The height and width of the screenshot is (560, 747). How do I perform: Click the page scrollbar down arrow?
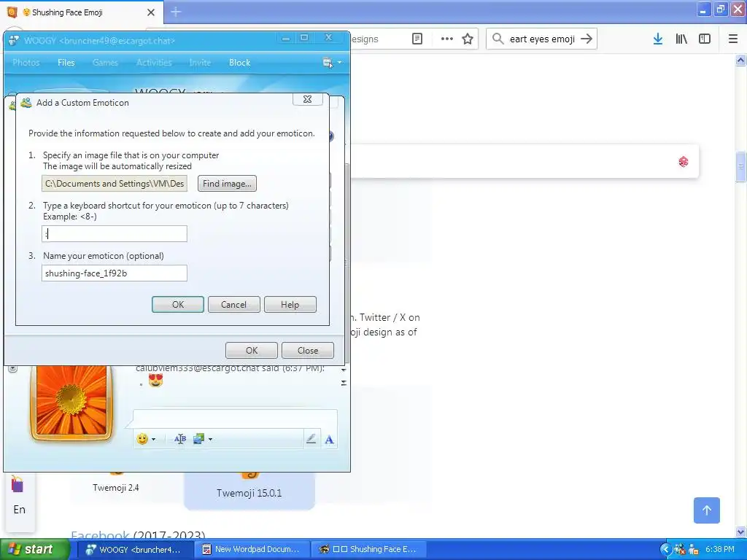click(740, 532)
